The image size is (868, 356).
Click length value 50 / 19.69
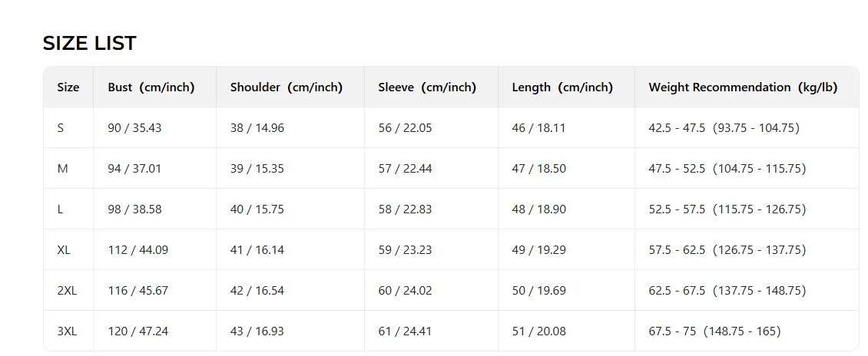[x=538, y=291]
